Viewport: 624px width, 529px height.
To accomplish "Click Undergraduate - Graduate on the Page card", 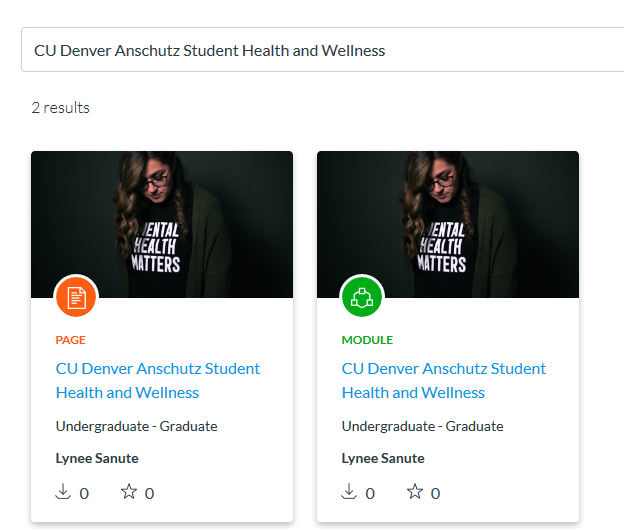I will tap(136, 426).
